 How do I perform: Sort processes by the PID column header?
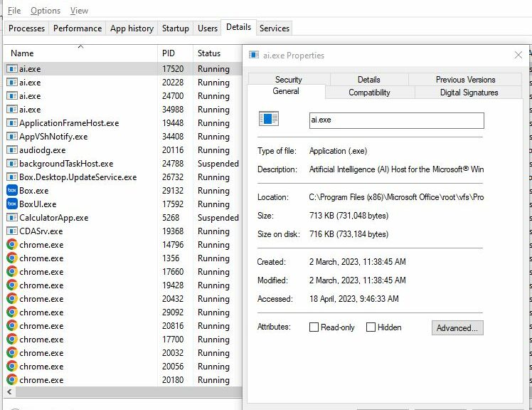point(175,53)
